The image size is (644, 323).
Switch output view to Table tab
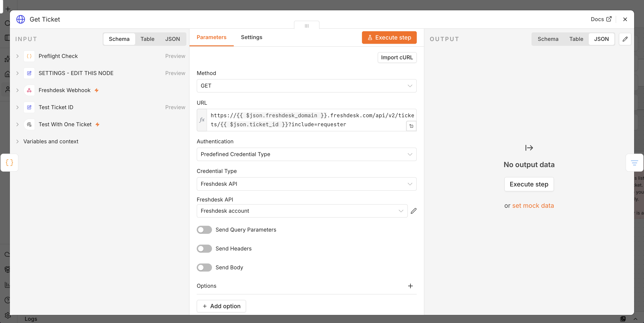(576, 39)
